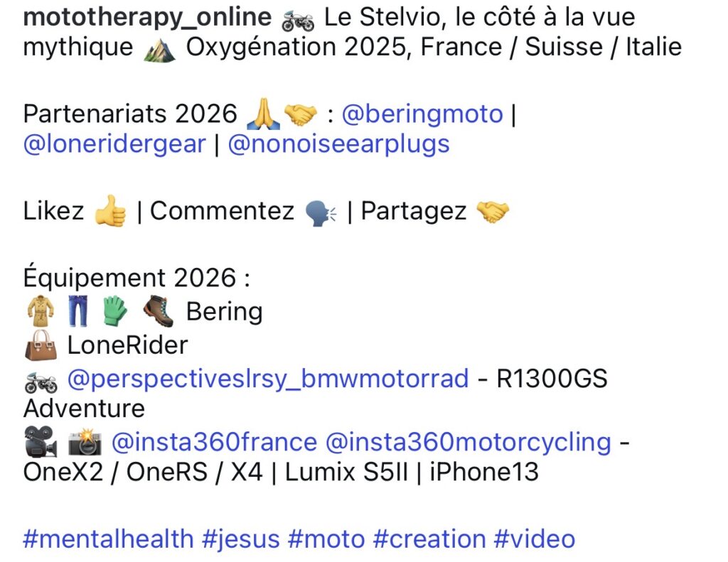Click the handbag emoji before LoneRider
Viewport: 728px width, 562px height.
coord(41,345)
